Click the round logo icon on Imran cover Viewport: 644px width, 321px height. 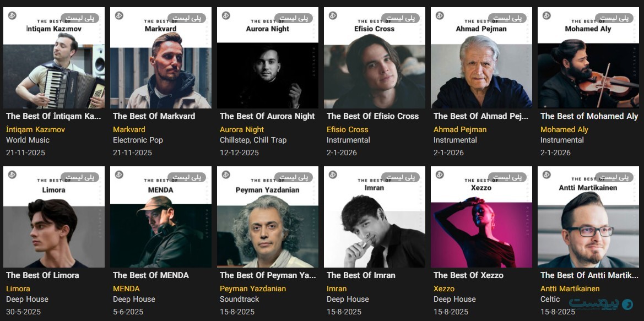pos(333,175)
